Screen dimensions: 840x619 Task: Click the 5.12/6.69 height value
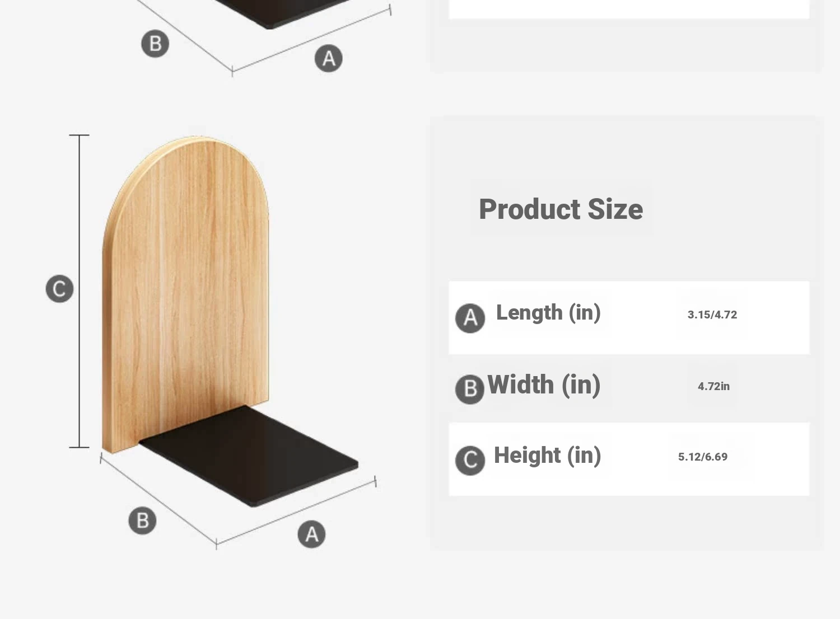pyautogui.click(x=702, y=457)
